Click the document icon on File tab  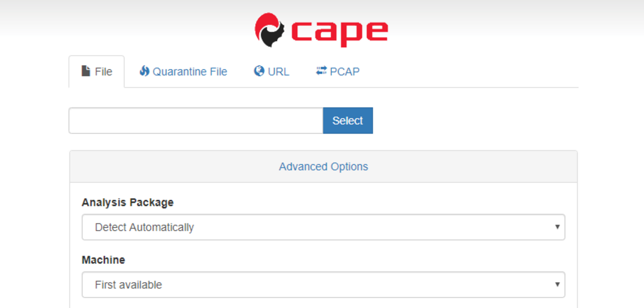[x=86, y=71]
